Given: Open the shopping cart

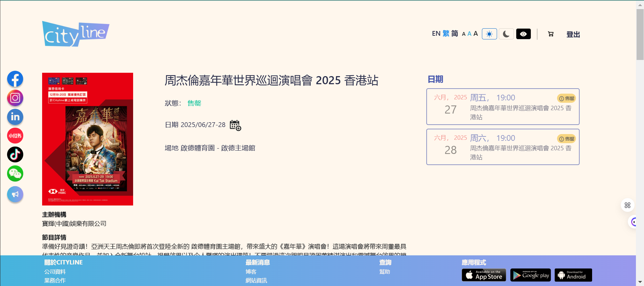Looking at the screenshot, I should click(x=551, y=34).
